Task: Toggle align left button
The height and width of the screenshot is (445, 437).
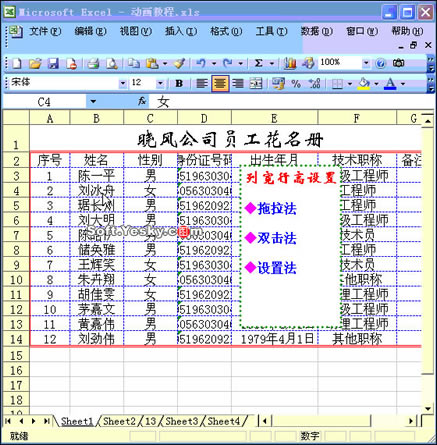Action: pyautogui.click(x=202, y=83)
